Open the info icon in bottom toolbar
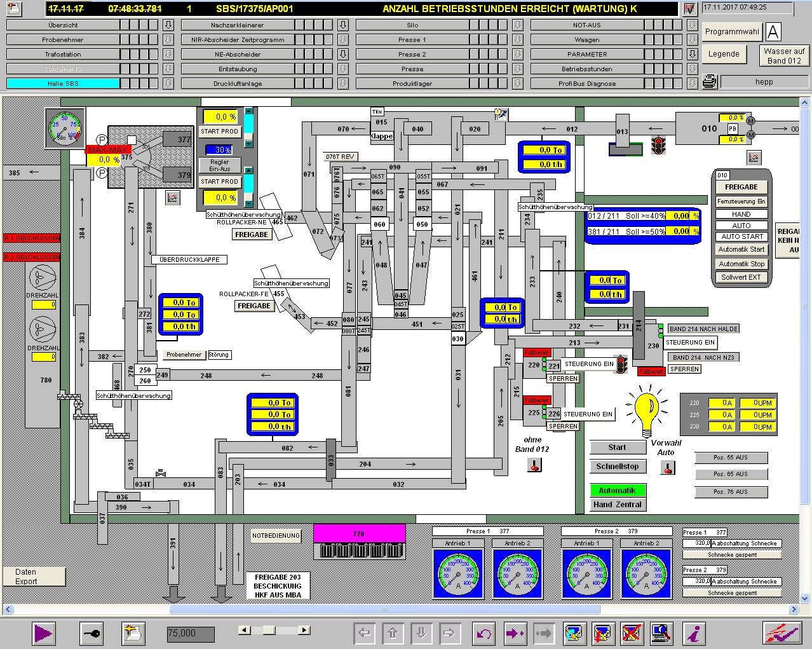The image size is (812, 649). click(x=694, y=633)
